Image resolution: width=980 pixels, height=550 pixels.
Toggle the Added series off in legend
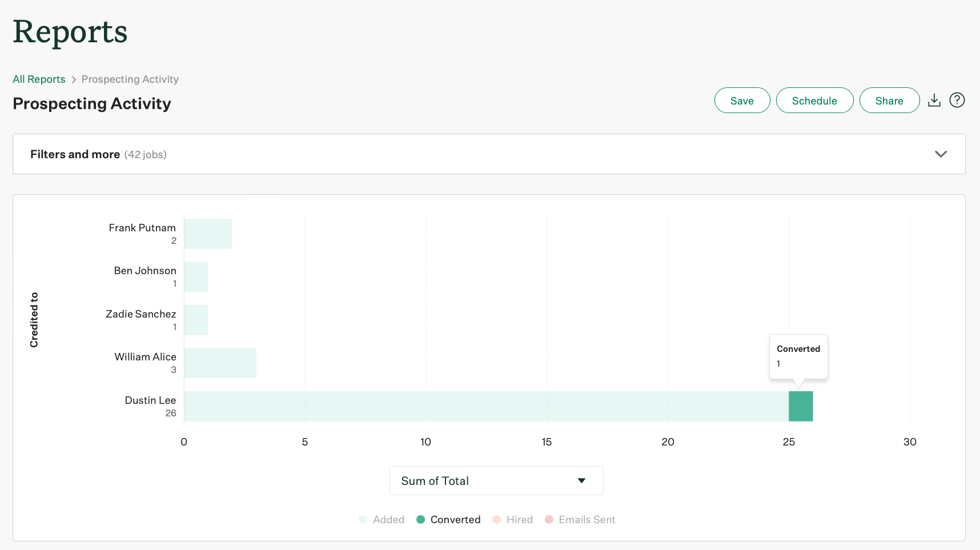[x=388, y=519]
